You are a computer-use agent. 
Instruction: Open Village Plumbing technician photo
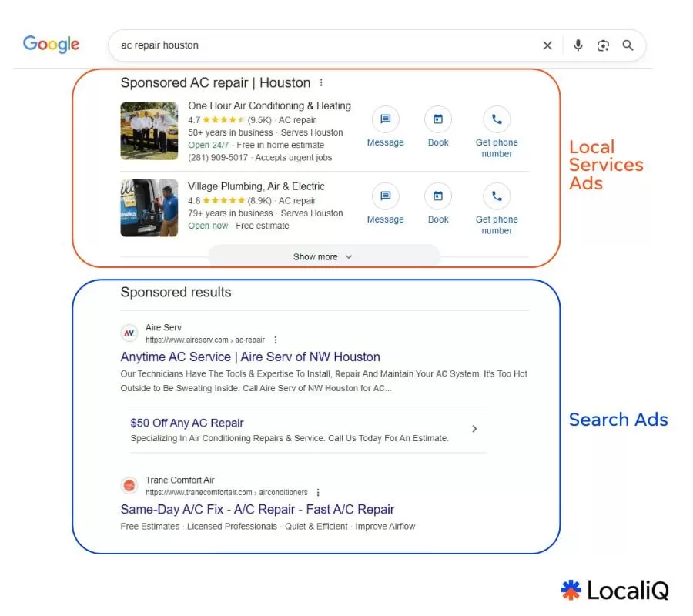tap(149, 208)
